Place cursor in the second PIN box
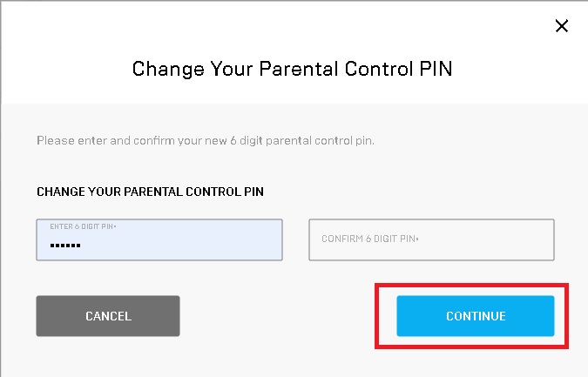 point(431,239)
